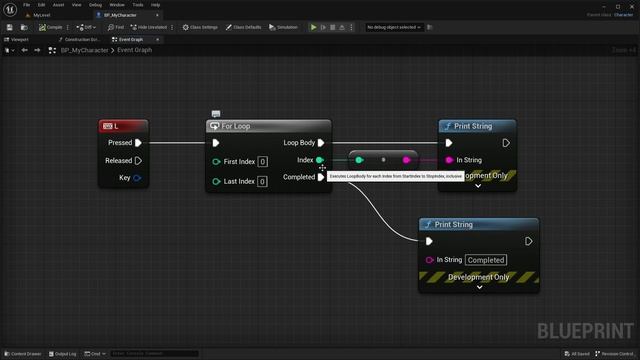Image resolution: width=640 pixels, height=360 pixels.
Task: Open Class Defaults
Action: pos(243,27)
